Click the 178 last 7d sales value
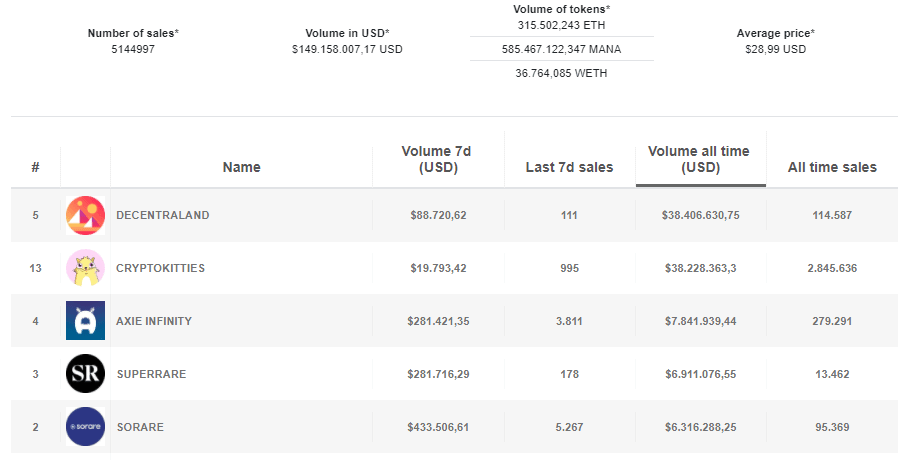The image size is (909, 460). [569, 374]
